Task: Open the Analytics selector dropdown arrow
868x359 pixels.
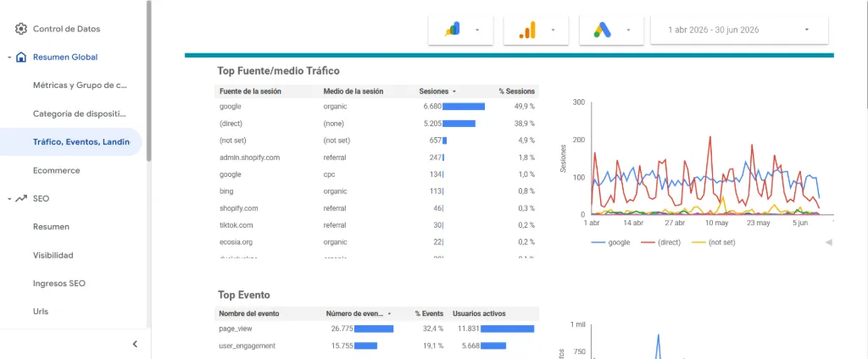Action: coord(553,30)
